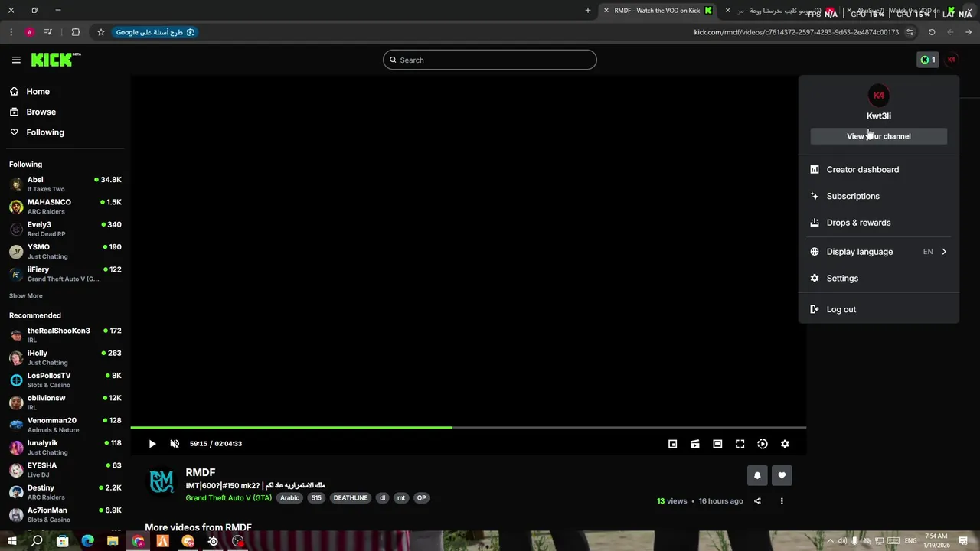Open Absi's channel in Following list

pos(65,184)
